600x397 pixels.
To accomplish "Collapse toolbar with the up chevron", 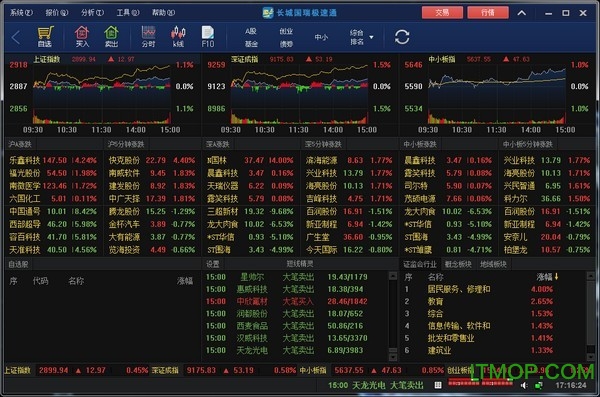I will click(522, 13).
